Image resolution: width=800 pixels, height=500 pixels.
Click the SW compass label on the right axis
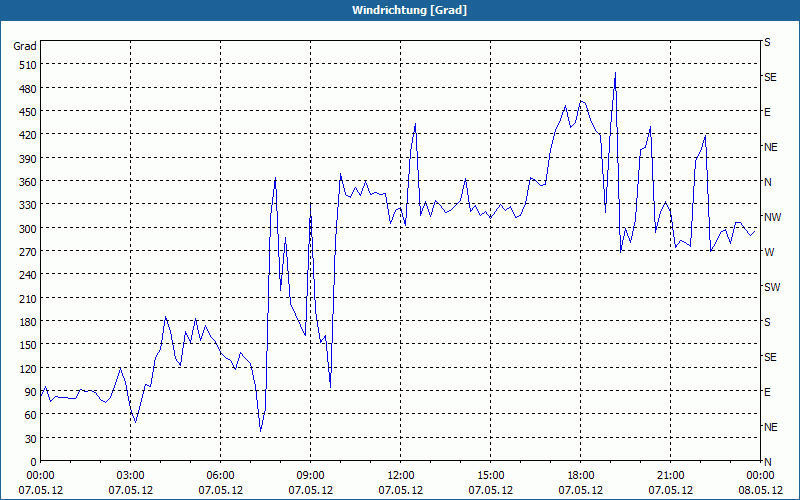772,287
